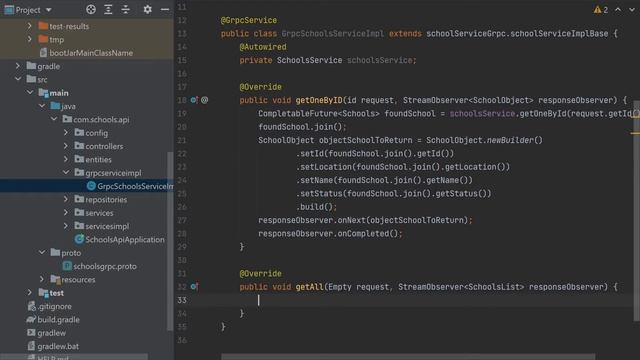Hide the Project tool window
This screenshot has height=360, width=640.
tap(165, 9)
